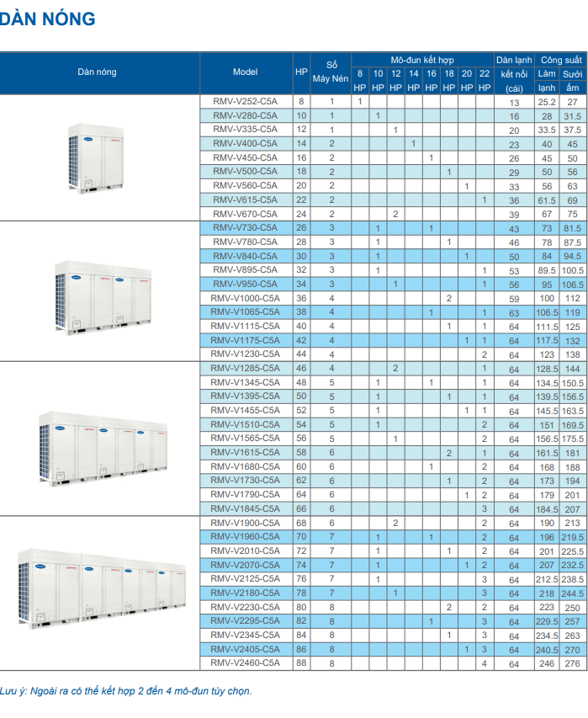This screenshot has height=718, width=588.
Task: Select model RMV-V2460-C5A
Action: [x=246, y=663]
